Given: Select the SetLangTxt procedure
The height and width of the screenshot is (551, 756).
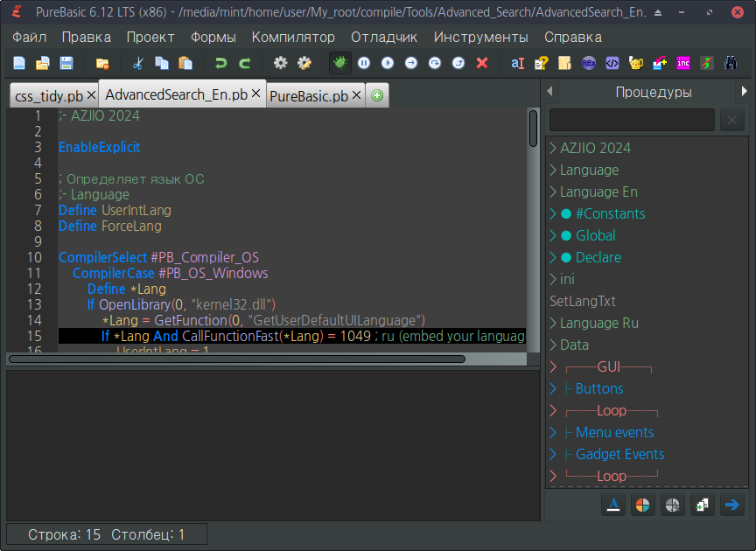Looking at the screenshot, I should click(x=583, y=301).
